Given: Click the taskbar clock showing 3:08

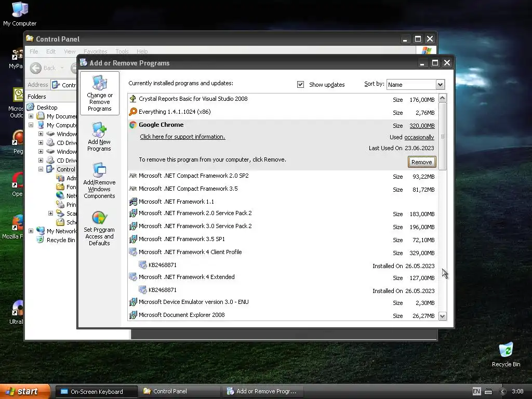Looking at the screenshot, I should pos(517,391).
